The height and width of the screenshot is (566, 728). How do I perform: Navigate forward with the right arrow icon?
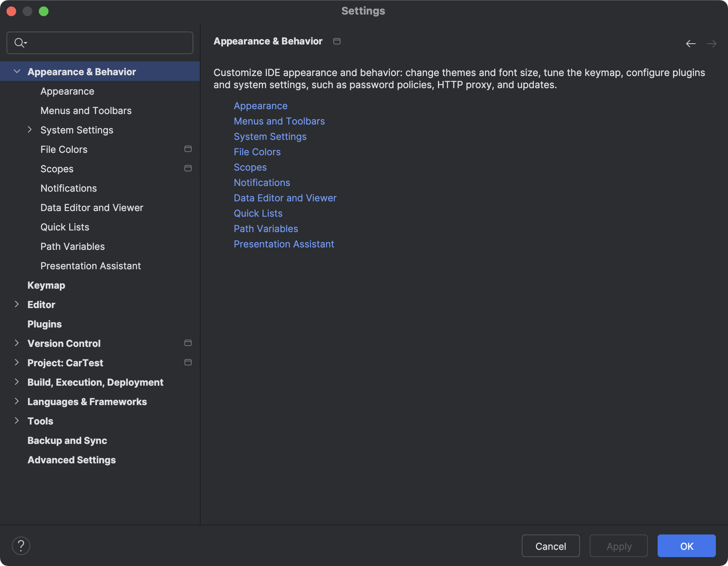712,44
